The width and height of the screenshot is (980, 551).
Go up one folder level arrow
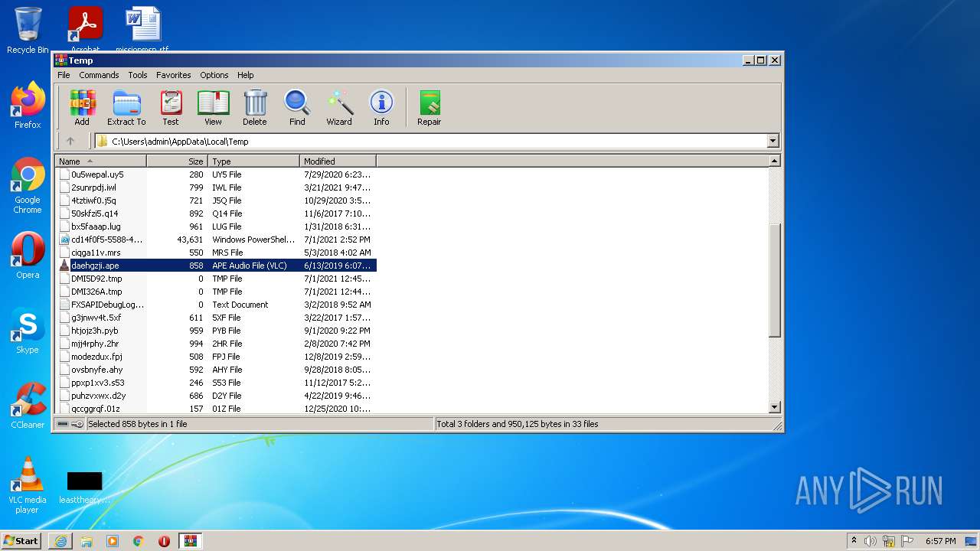pyautogui.click(x=70, y=141)
